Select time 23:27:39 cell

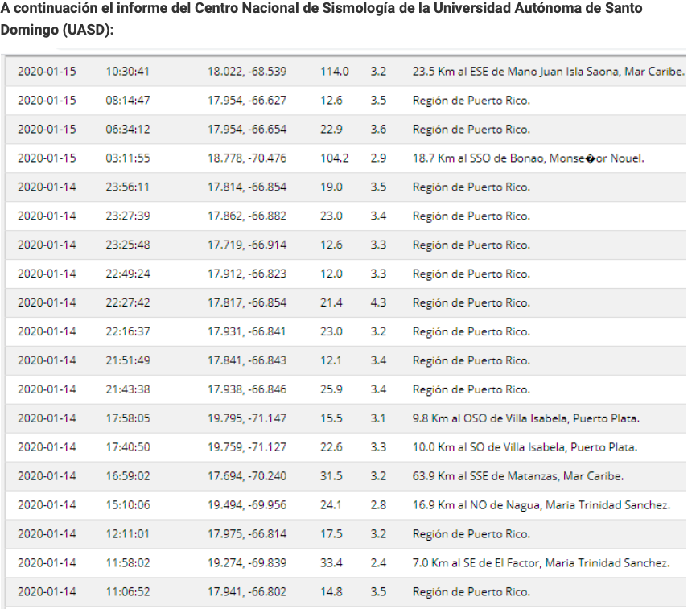tap(128, 216)
